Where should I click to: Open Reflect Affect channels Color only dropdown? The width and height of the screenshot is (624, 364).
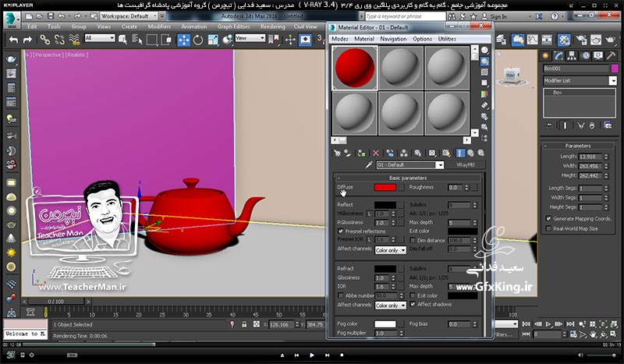point(391,250)
